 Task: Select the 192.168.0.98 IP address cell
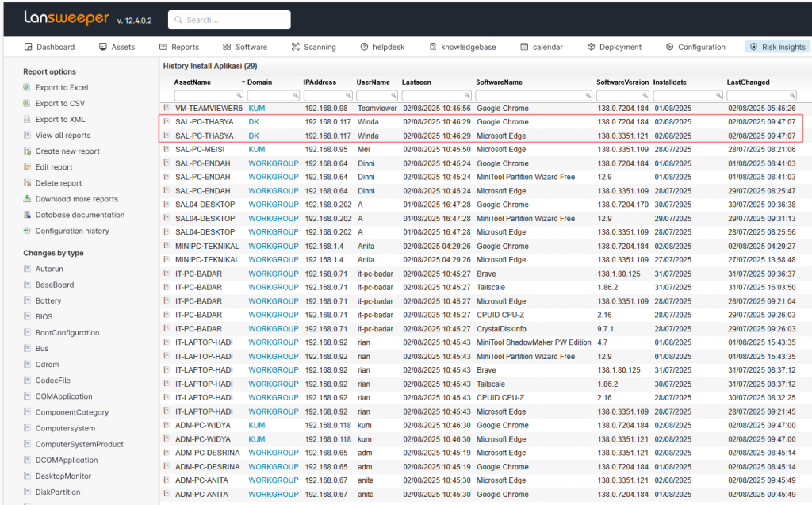pyautogui.click(x=326, y=109)
